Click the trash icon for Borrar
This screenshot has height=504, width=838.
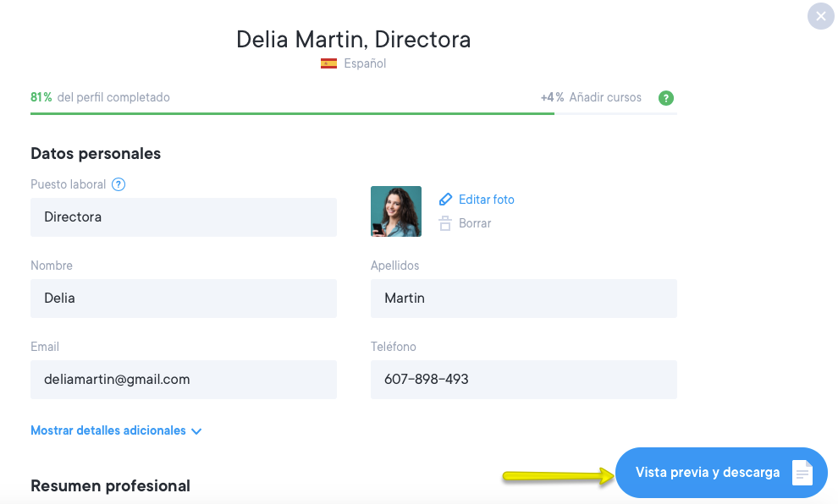coord(445,224)
